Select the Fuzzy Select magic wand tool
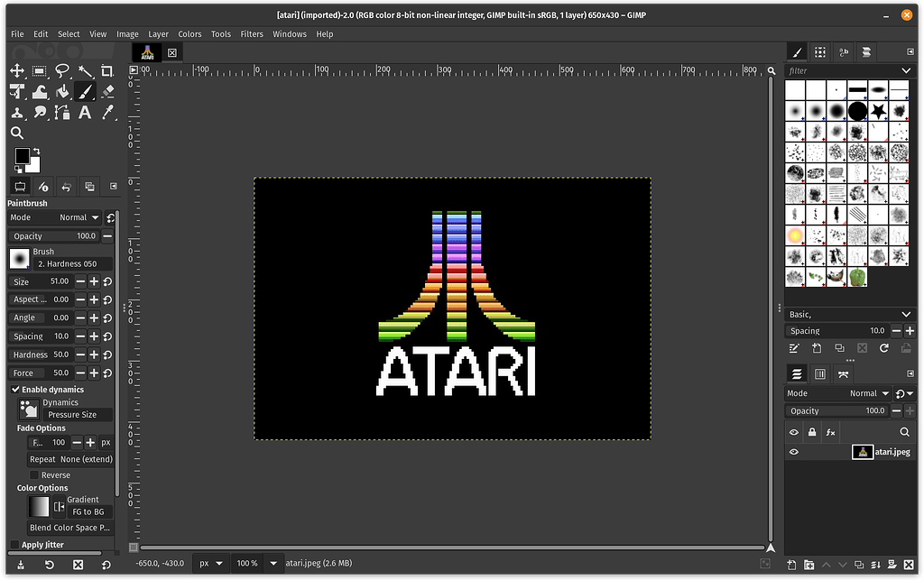 coord(85,71)
